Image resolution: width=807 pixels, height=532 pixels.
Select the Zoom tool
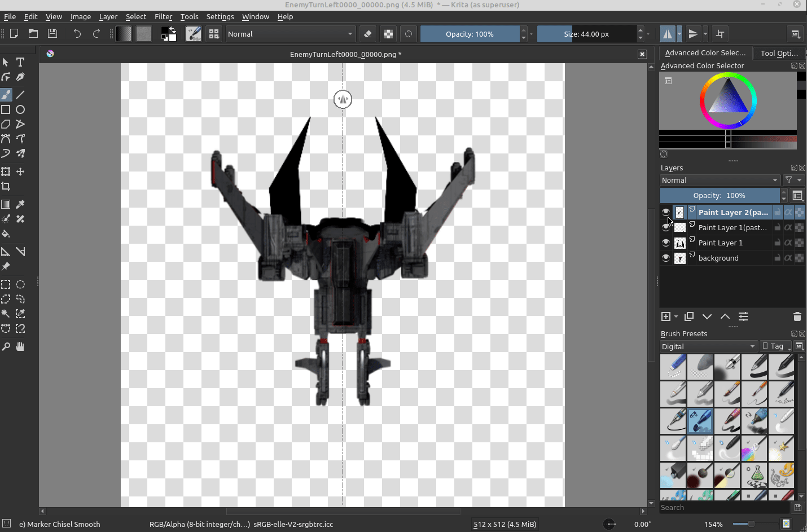pos(6,346)
